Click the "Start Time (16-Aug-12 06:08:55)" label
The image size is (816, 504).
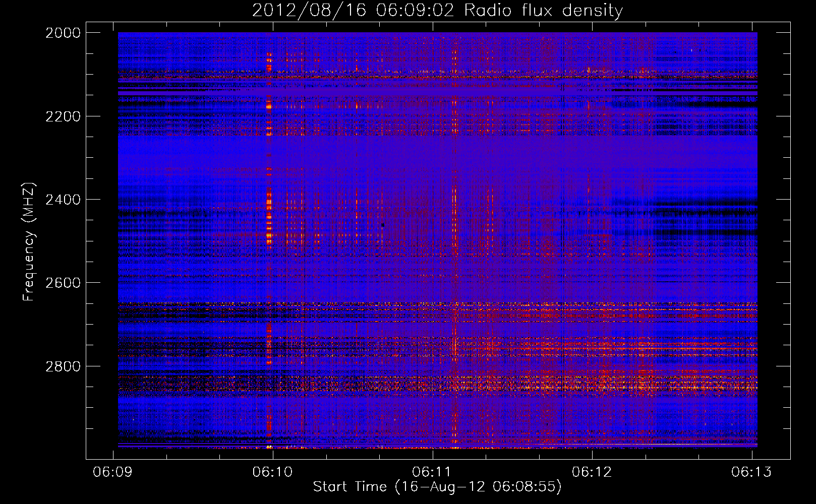point(437,487)
